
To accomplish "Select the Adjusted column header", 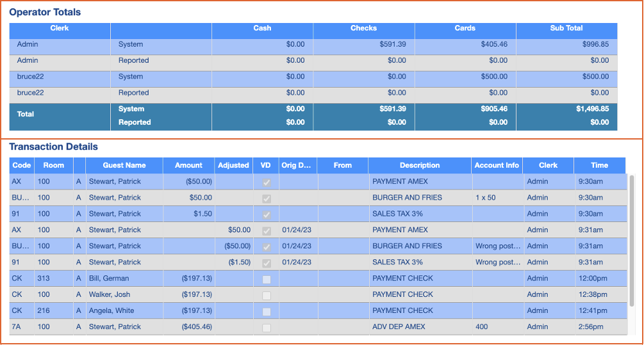I will coord(233,165).
